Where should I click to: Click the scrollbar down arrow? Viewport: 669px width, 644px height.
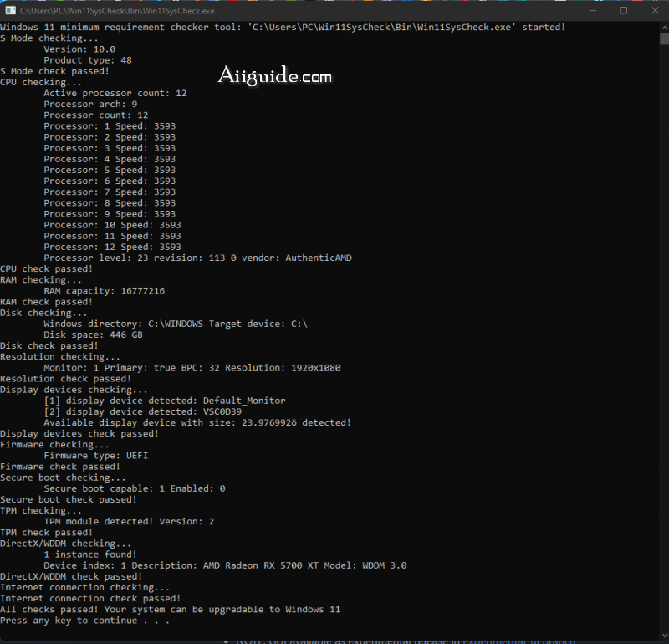(664, 637)
